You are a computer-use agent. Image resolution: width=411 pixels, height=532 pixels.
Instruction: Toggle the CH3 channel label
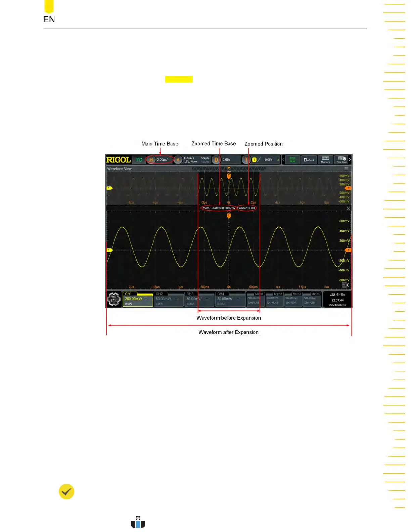tap(190, 294)
